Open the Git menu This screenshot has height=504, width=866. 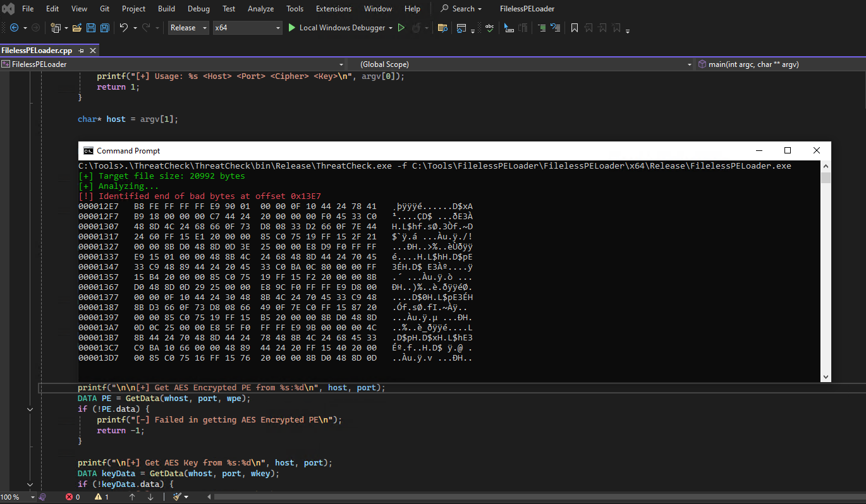tap(104, 9)
